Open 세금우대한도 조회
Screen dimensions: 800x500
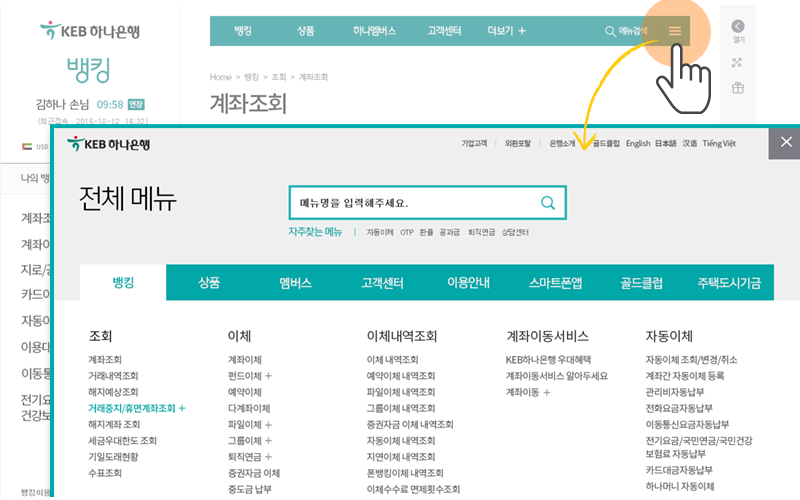click(x=122, y=440)
